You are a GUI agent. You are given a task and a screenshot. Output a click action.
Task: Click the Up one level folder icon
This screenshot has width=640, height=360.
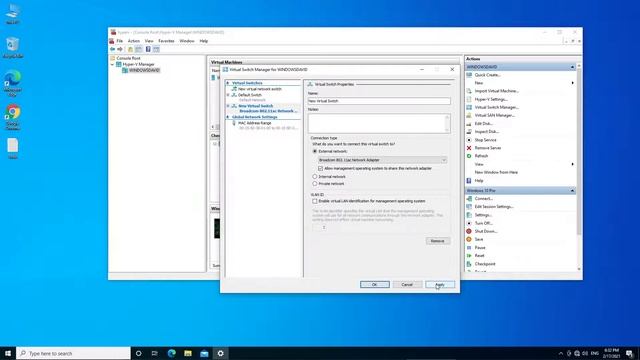point(130,49)
